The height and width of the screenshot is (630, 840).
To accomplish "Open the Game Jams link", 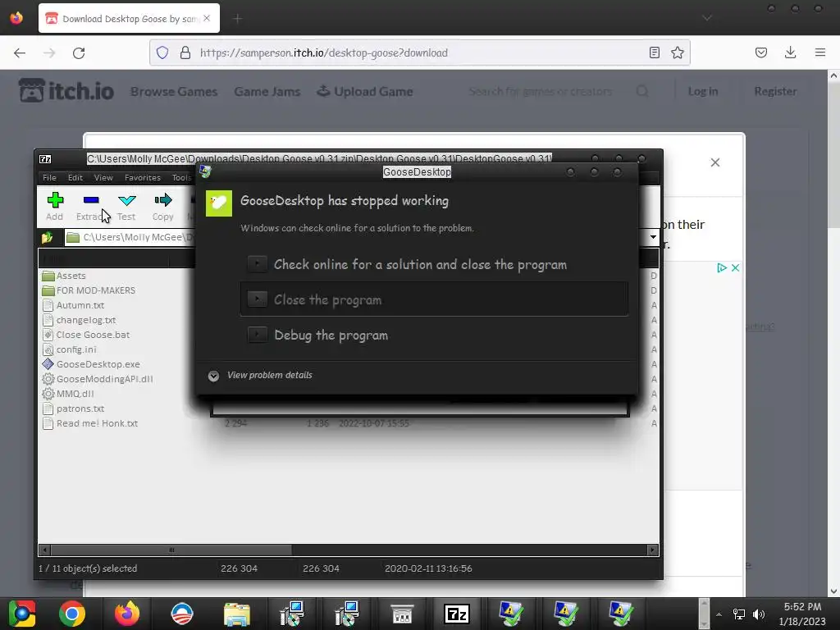I will coord(267,92).
